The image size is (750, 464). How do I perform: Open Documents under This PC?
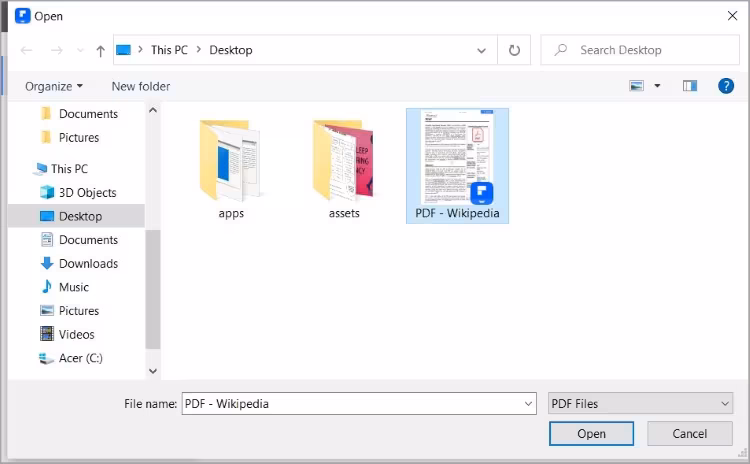click(79, 240)
